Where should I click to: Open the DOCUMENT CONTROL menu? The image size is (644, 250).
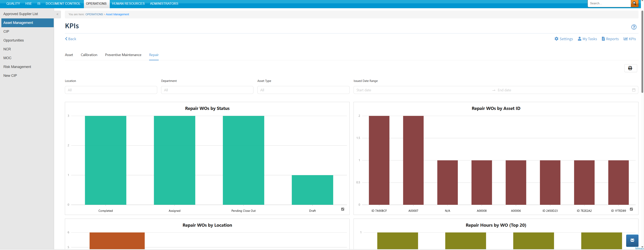(x=63, y=4)
